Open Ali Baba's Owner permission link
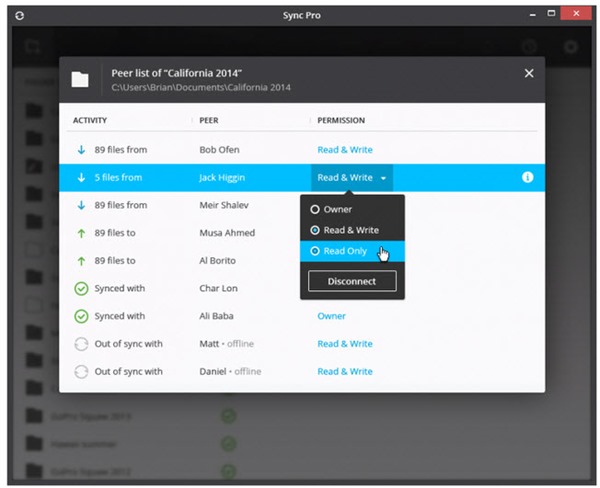 [x=331, y=316]
